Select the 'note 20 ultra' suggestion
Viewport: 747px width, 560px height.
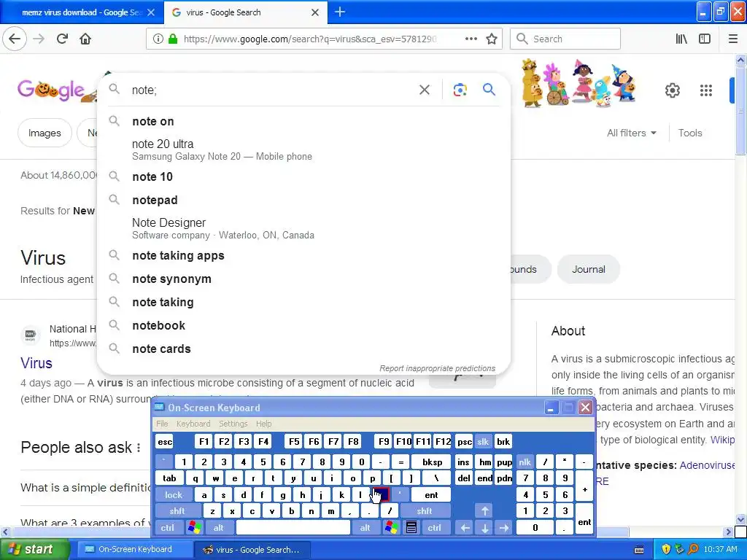[303, 149]
